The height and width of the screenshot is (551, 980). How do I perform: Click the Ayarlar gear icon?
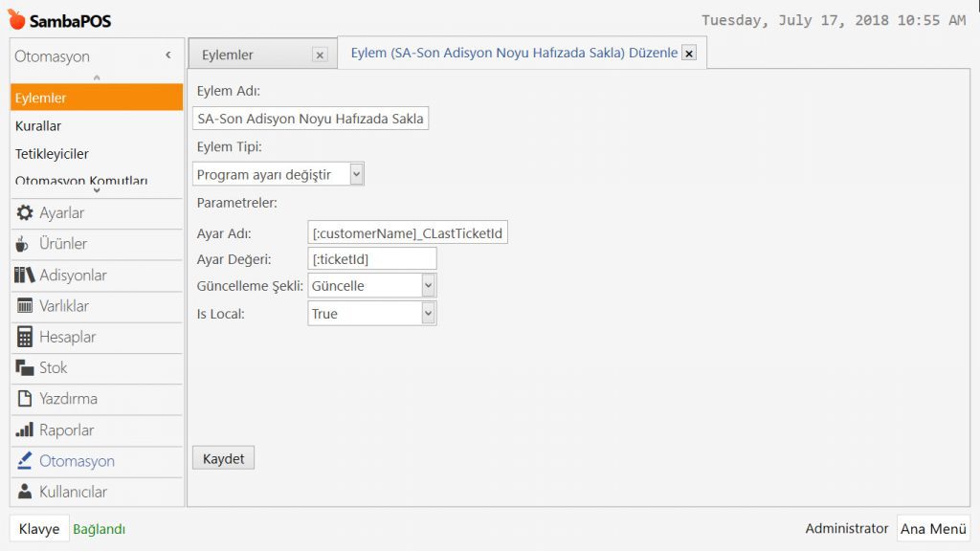[x=25, y=213]
